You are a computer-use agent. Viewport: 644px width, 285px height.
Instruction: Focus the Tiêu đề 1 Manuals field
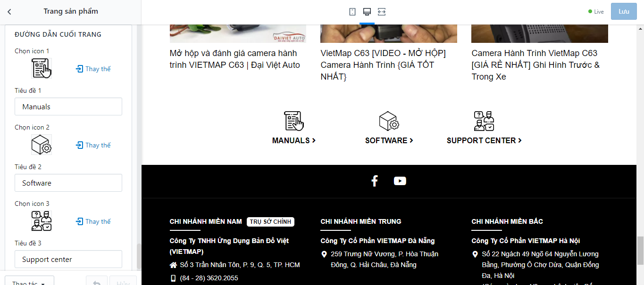[x=68, y=106]
